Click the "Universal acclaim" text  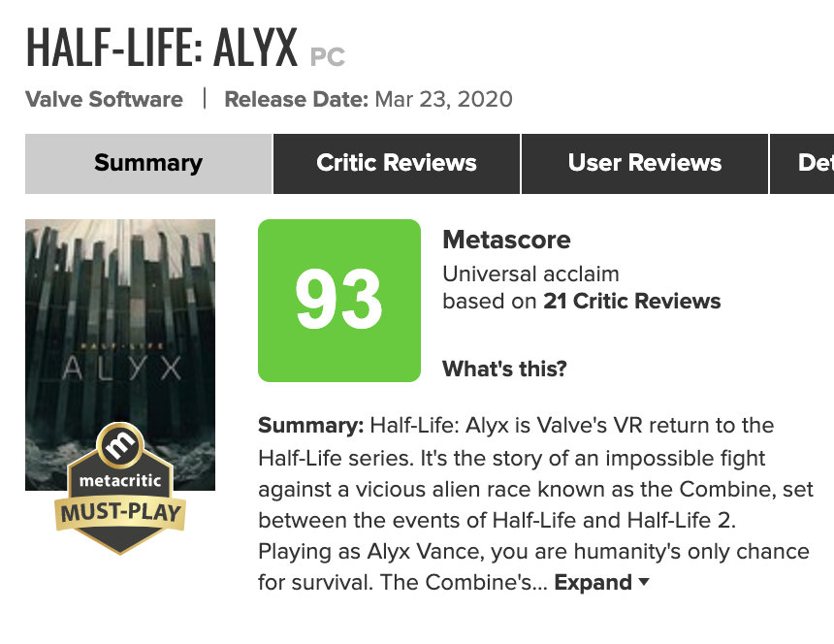click(x=530, y=274)
